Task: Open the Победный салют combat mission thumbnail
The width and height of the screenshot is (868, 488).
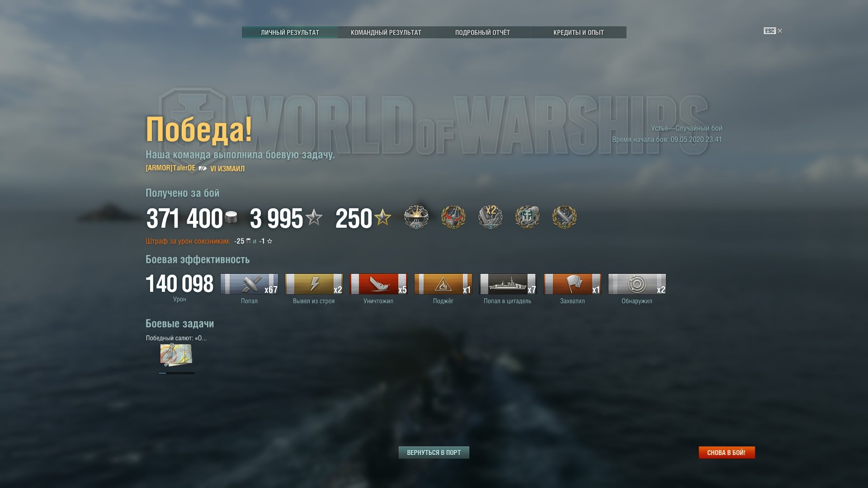Action: [x=176, y=355]
